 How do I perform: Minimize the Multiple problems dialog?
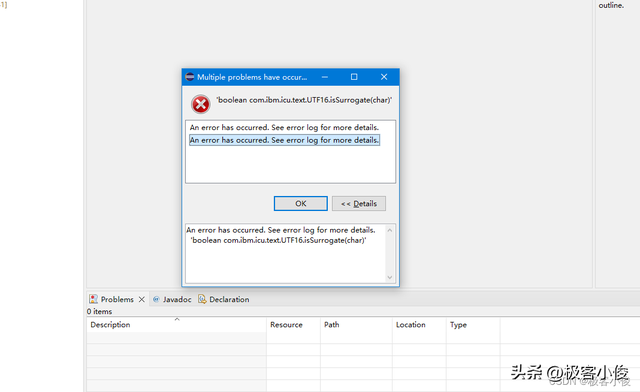point(325,77)
